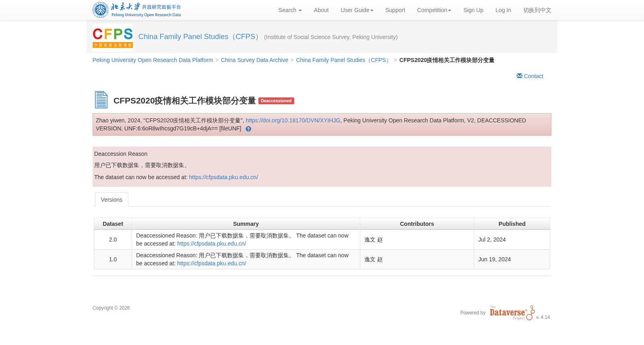Click the Dataset column header
The image size is (644, 345).
point(113,224)
